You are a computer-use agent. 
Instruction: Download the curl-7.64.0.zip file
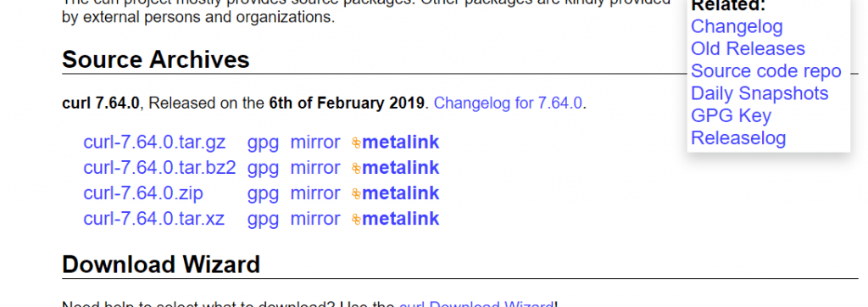143,193
